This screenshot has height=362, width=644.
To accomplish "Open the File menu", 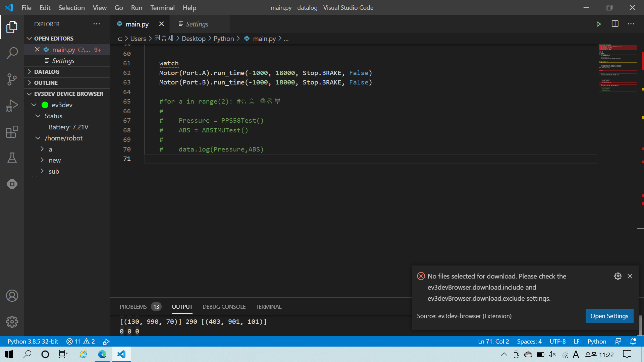I will pos(26,7).
